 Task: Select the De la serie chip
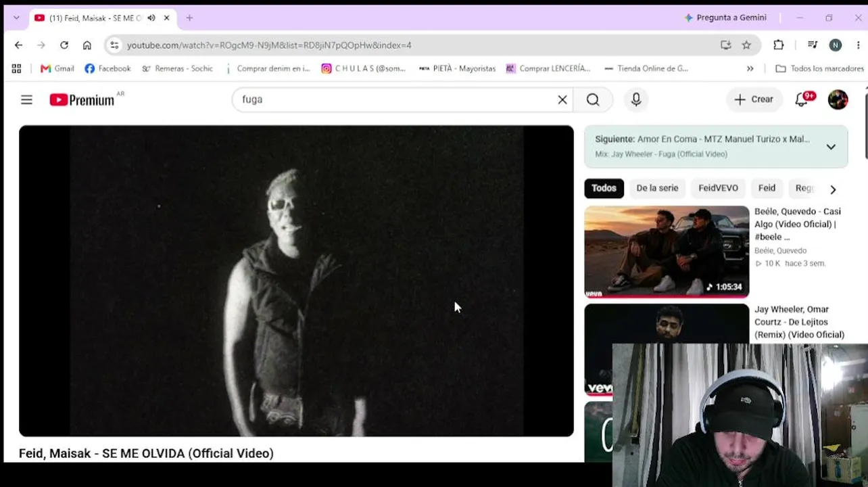click(x=657, y=188)
